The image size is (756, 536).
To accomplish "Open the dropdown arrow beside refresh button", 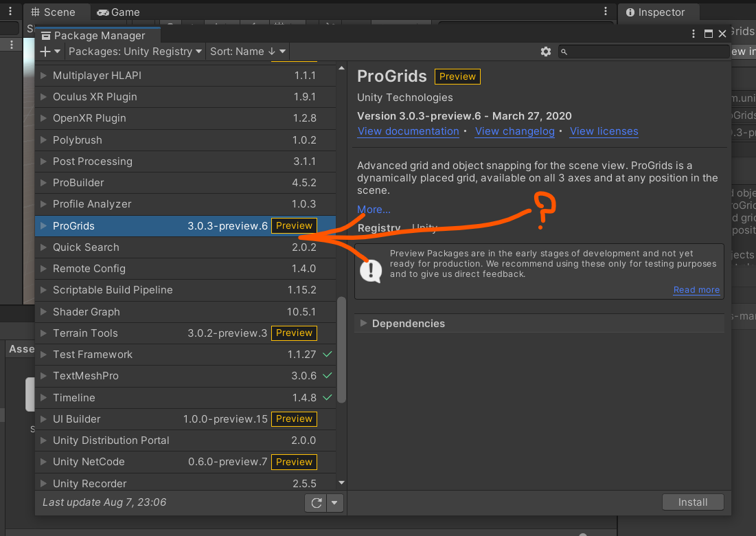I will click(x=334, y=503).
